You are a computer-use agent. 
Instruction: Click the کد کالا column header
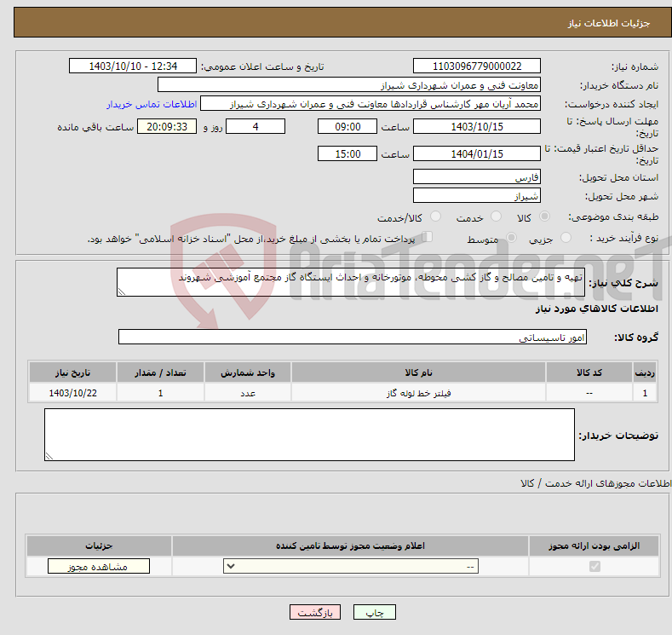pos(589,372)
